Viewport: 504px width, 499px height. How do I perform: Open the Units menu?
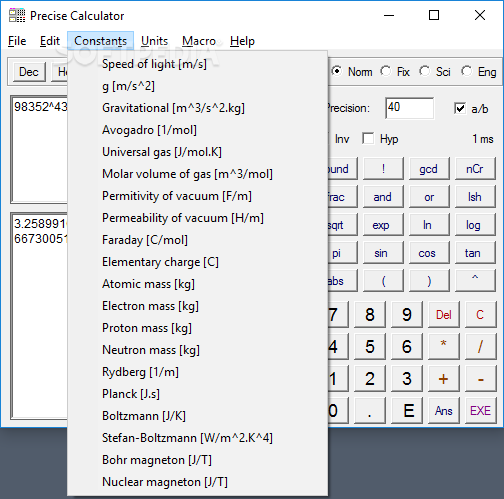point(154,41)
